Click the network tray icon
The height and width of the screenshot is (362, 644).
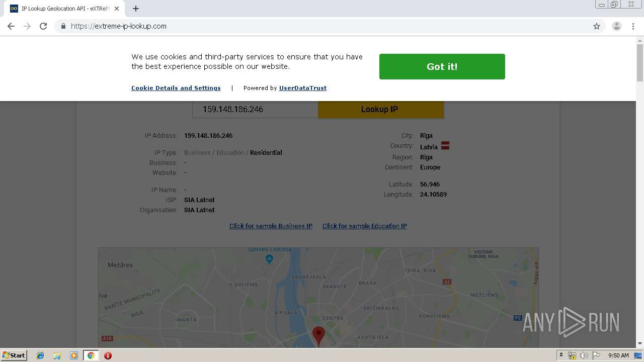point(572,355)
